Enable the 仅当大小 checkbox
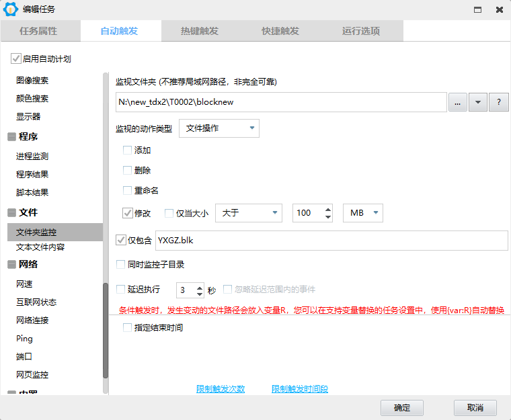Image resolution: width=511 pixels, height=420 pixels. click(169, 213)
